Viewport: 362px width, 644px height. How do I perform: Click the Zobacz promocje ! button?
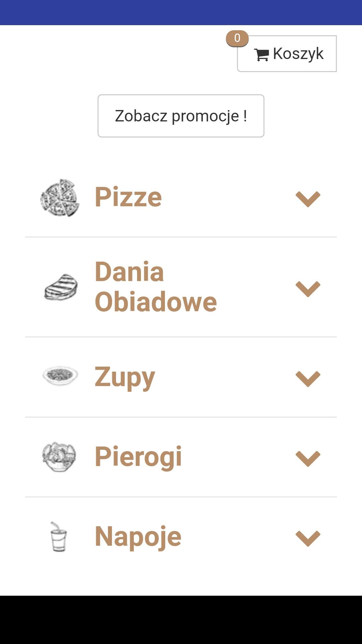tap(181, 116)
